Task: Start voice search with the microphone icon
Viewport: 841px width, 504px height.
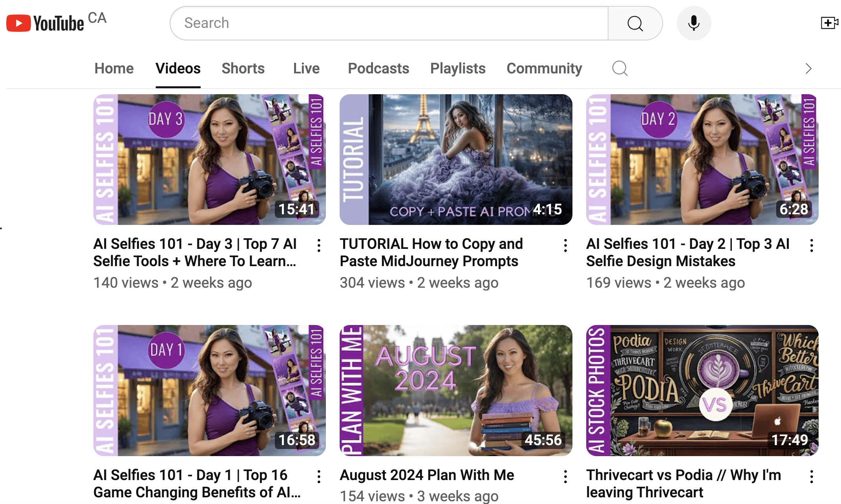Action: pyautogui.click(x=694, y=23)
